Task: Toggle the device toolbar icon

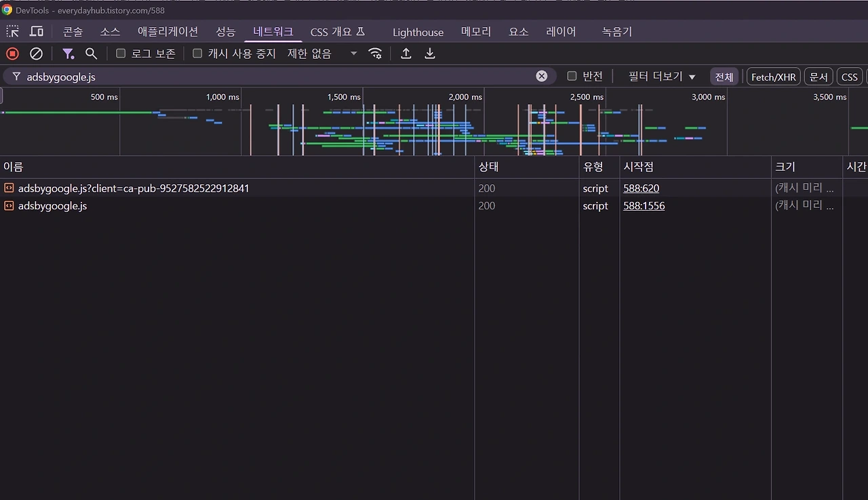Action: (37, 31)
